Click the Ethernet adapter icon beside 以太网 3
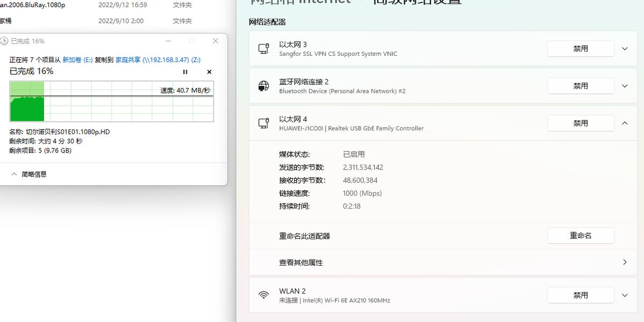Viewport: 644px width, 322px height. pyautogui.click(x=264, y=48)
